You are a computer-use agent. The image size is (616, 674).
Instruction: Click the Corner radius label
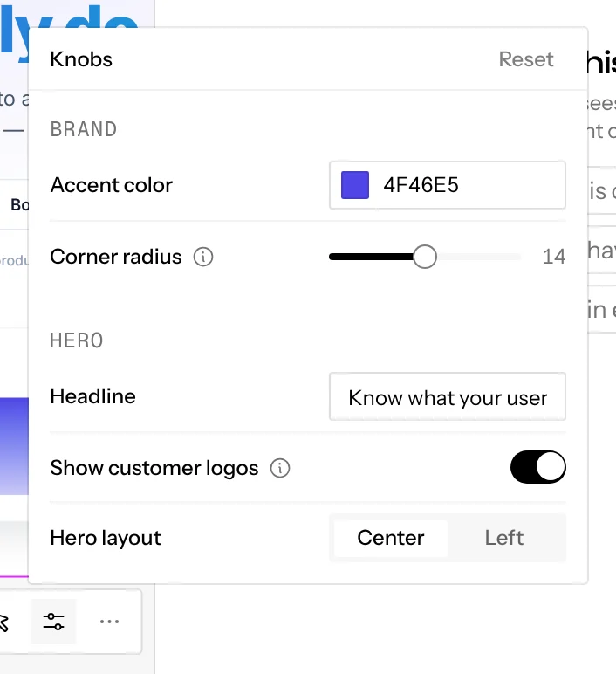click(115, 257)
